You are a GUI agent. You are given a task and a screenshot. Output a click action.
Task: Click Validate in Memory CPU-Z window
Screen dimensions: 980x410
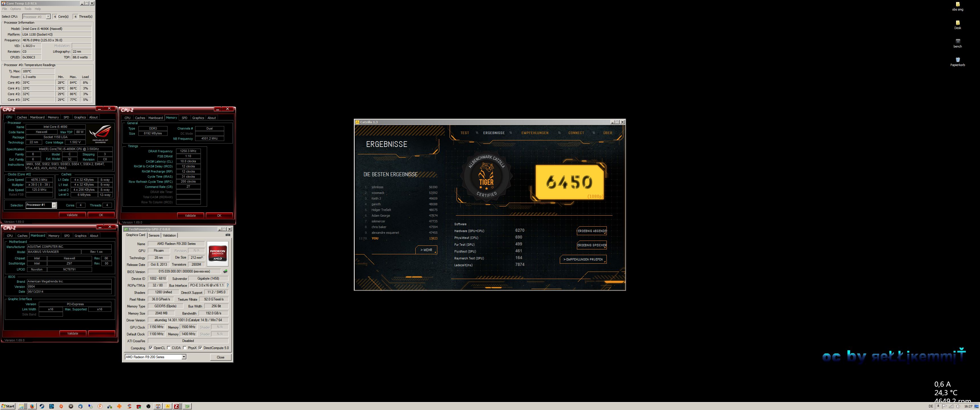pyautogui.click(x=190, y=215)
